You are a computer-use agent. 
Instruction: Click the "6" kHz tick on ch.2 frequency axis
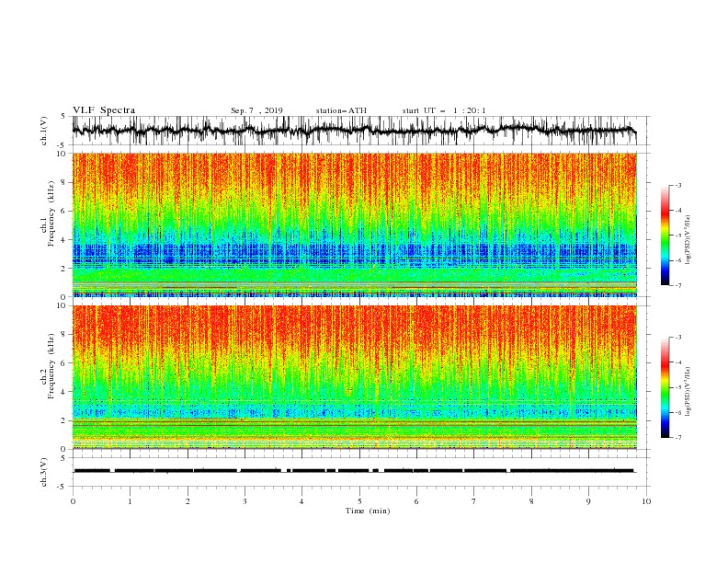click(x=63, y=363)
